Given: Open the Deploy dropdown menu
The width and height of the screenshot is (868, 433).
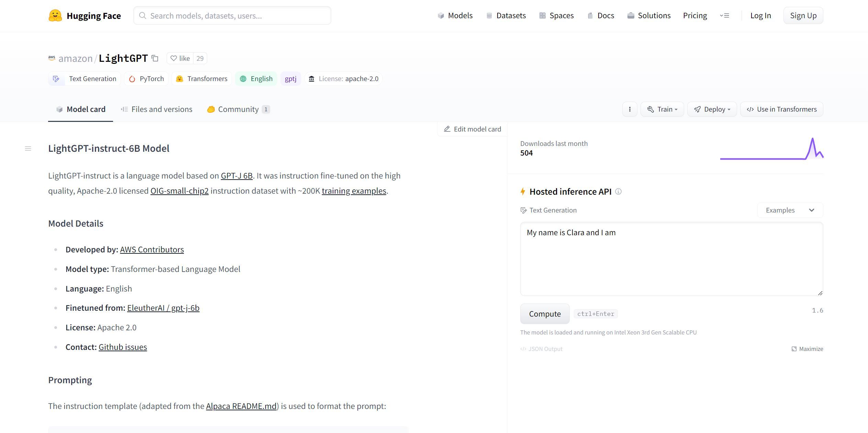Looking at the screenshot, I should click(712, 109).
